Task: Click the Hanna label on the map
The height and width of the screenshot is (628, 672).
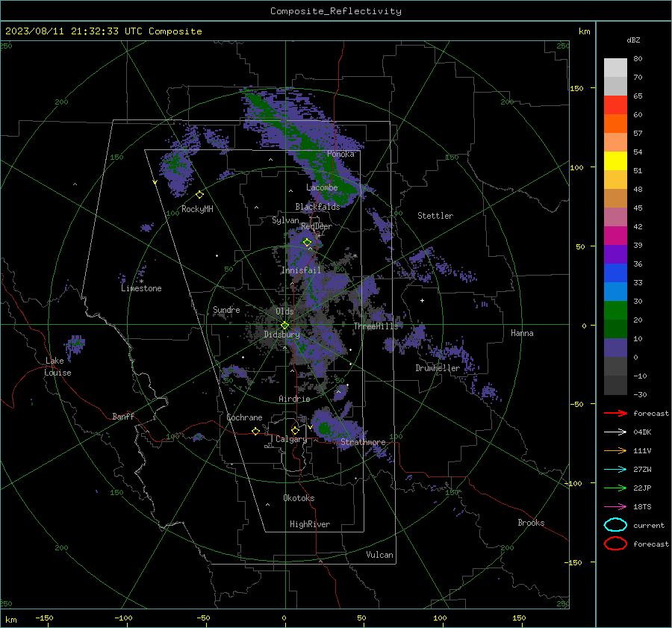Action: pos(522,333)
